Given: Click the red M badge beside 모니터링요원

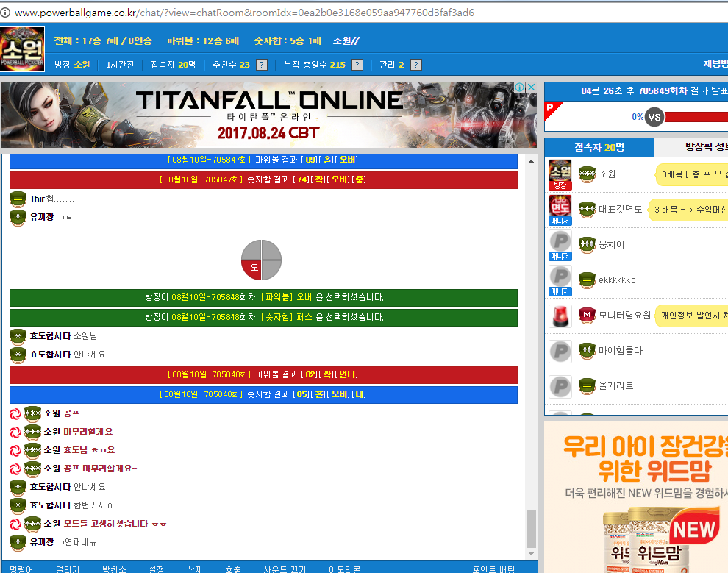Looking at the screenshot, I should point(587,316).
